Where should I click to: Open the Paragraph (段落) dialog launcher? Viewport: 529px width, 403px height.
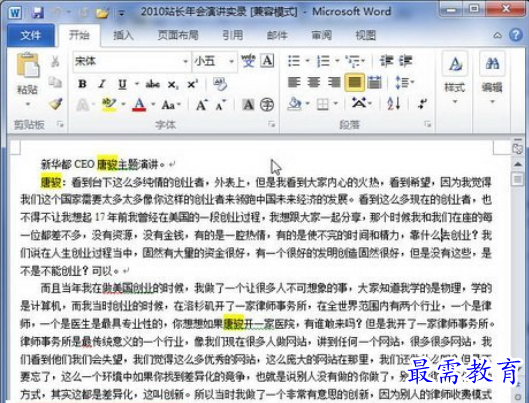pos(428,124)
